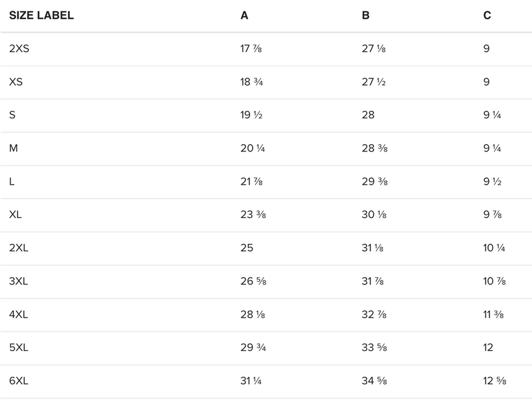532x402 pixels.
Task: Click the XL column B value 30 ⅛
Action: point(374,215)
